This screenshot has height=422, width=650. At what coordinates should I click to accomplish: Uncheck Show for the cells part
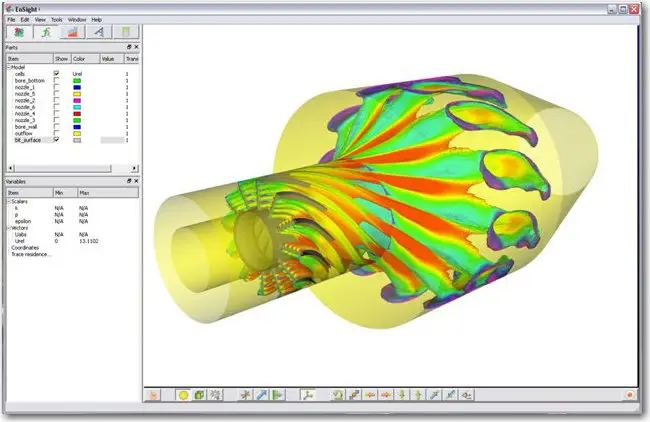(x=56, y=74)
